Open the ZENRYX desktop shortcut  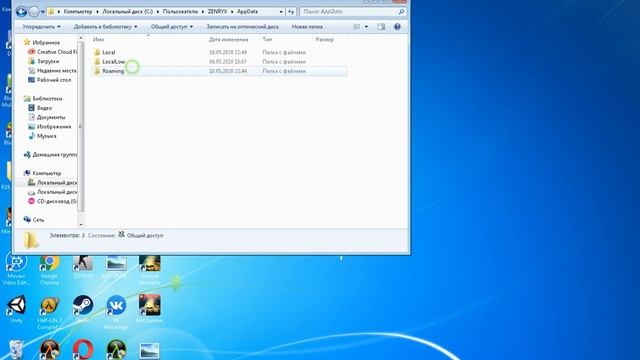click(x=83, y=267)
